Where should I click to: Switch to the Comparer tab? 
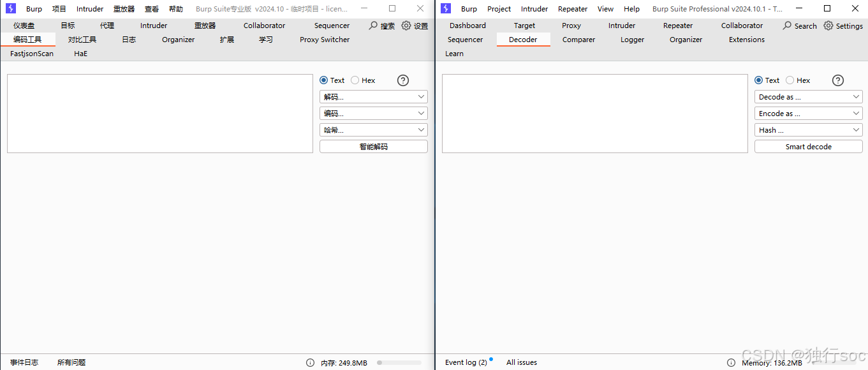pyautogui.click(x=579, y=40)
